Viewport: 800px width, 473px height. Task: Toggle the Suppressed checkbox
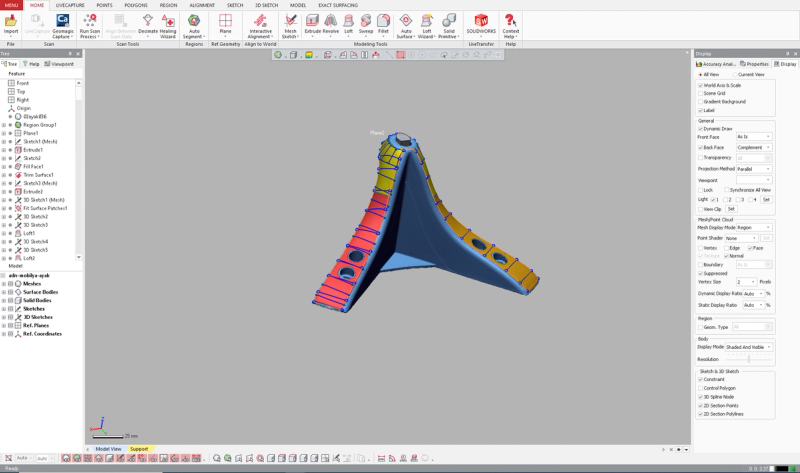coord(701,273)
